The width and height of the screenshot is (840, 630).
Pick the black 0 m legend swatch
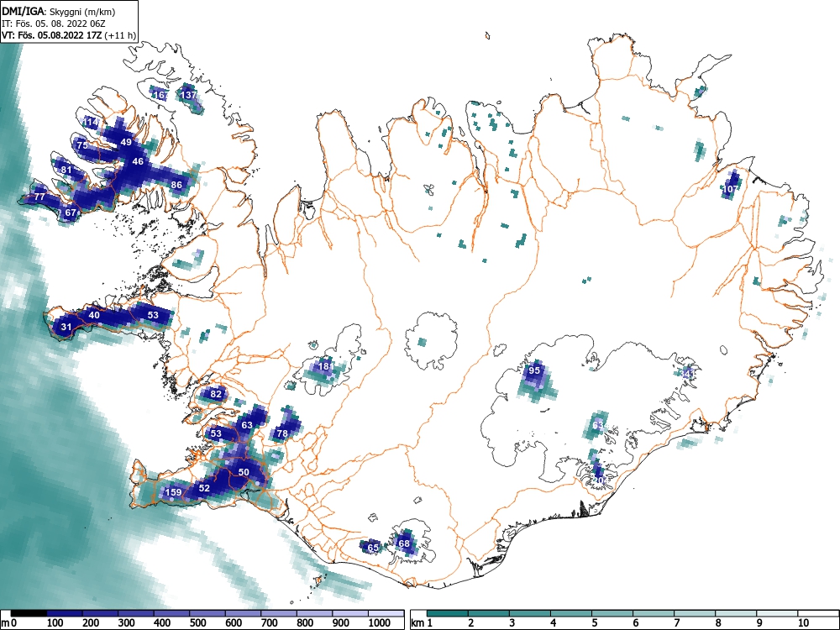pyautogui.click(x=29, y=613)
